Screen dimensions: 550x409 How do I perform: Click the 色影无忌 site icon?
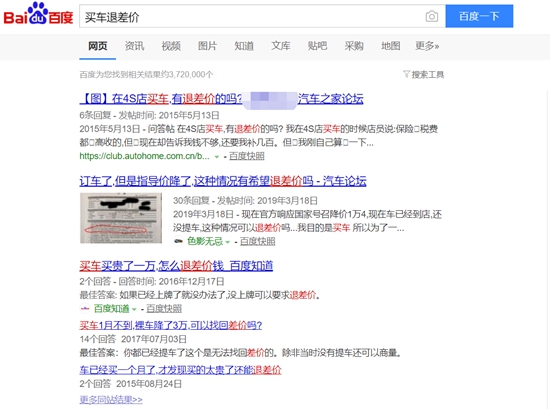[x=179, y=241]
